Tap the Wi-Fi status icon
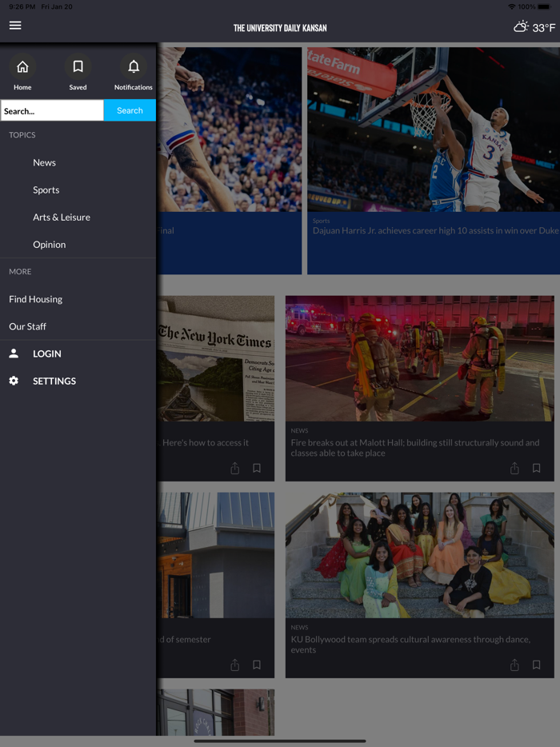The width and height of the screenshot is (560, 747). (x=512, y=6)
